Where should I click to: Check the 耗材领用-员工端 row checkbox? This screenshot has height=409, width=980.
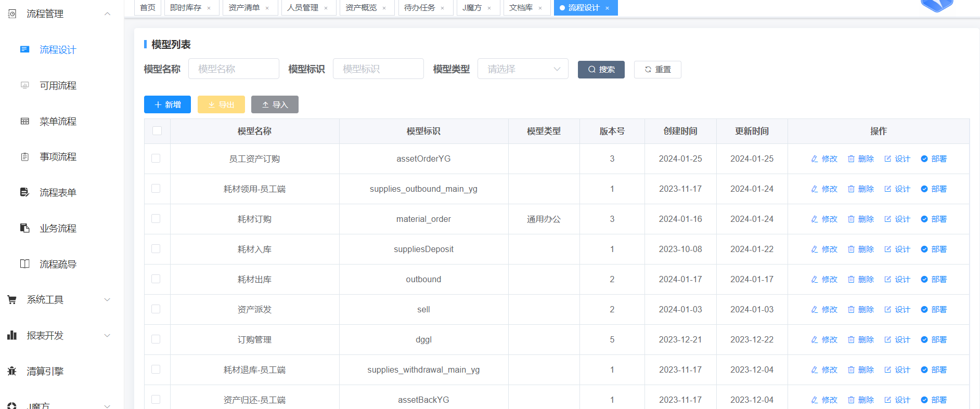[156, 189]
